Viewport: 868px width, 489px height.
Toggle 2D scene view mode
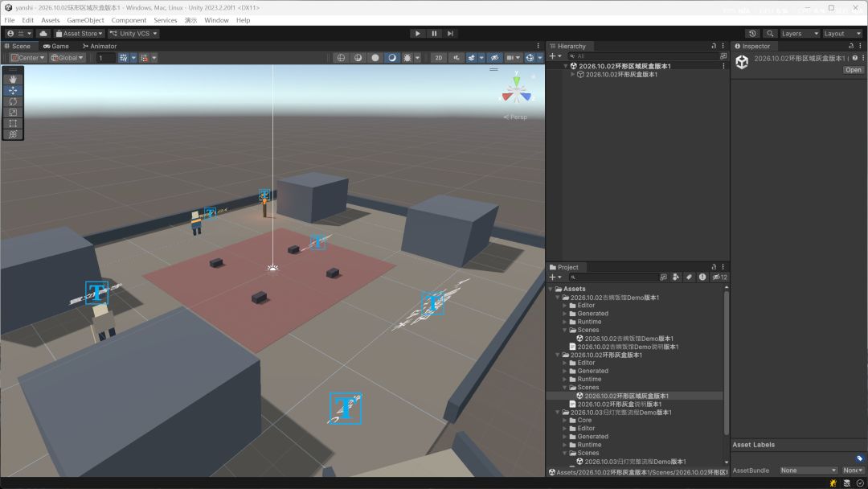(x=439, y=58)
